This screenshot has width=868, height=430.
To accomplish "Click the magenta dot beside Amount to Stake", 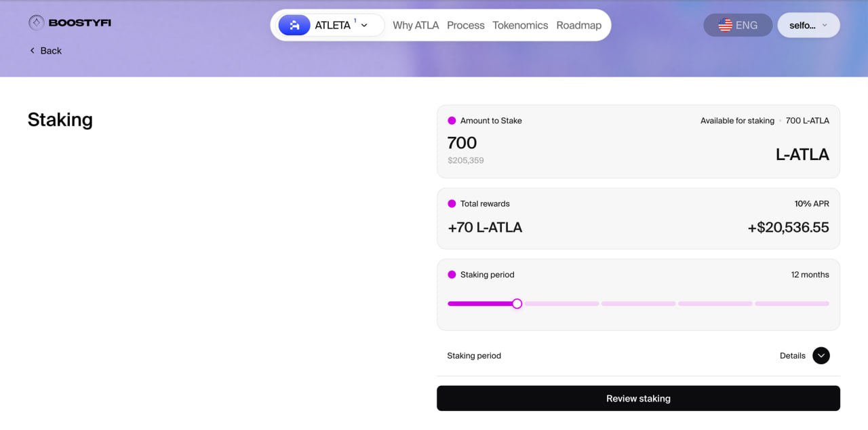I will point(452,121).
